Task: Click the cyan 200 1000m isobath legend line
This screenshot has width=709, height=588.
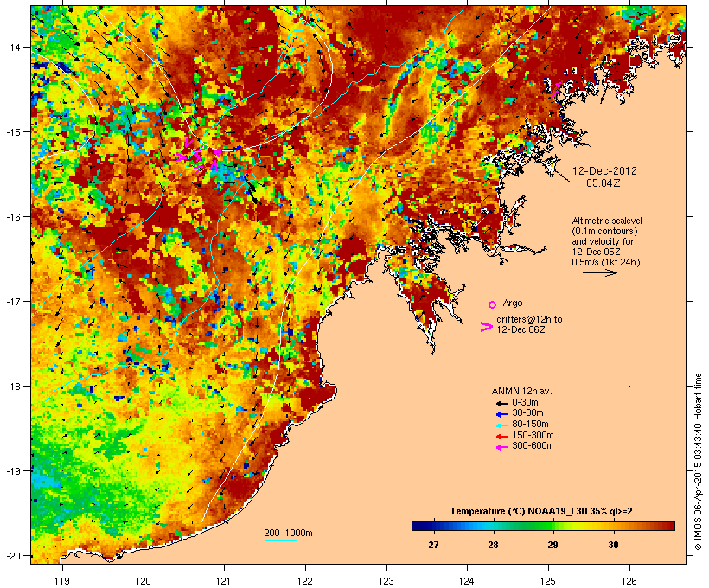Action: coord(281,541)
